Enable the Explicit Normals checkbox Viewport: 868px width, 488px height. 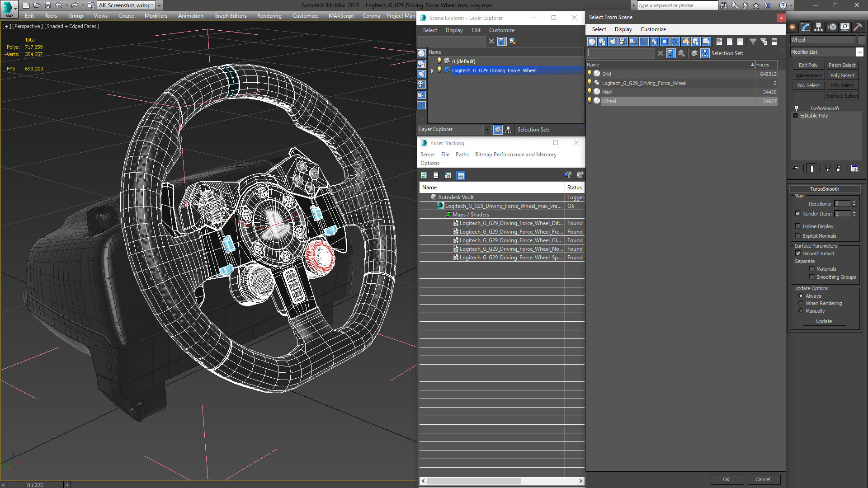[798, 236]
